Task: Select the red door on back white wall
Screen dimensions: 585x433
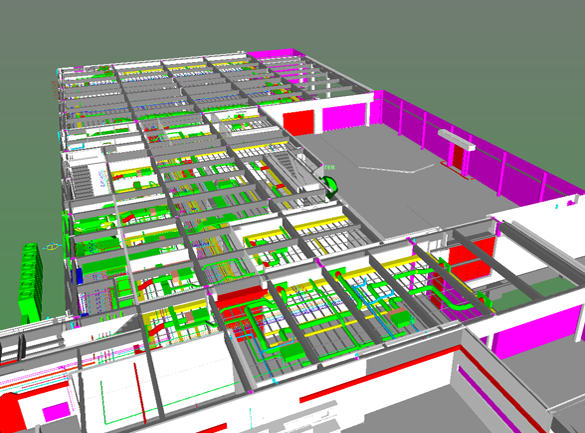Action: 298,122
